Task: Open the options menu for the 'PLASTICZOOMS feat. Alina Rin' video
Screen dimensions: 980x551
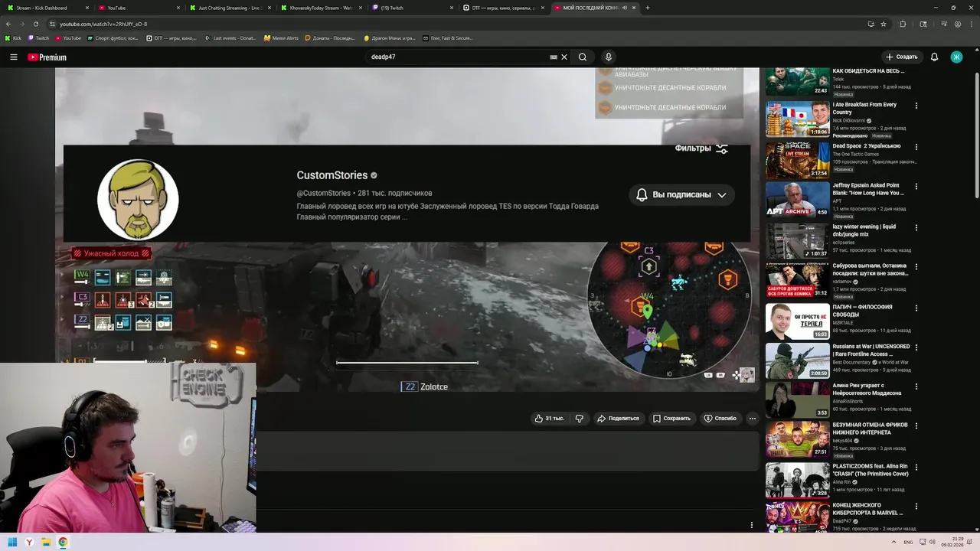Action: [x=916, y=467]
